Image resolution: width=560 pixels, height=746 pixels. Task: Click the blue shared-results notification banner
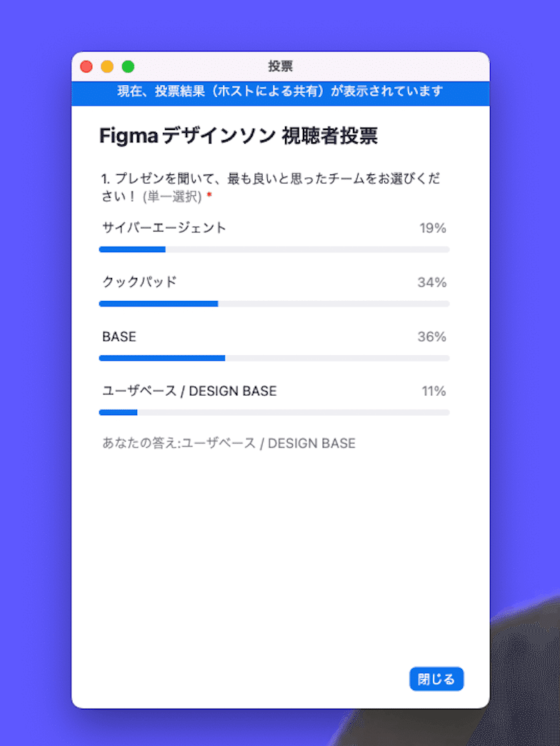pos(281,93)
